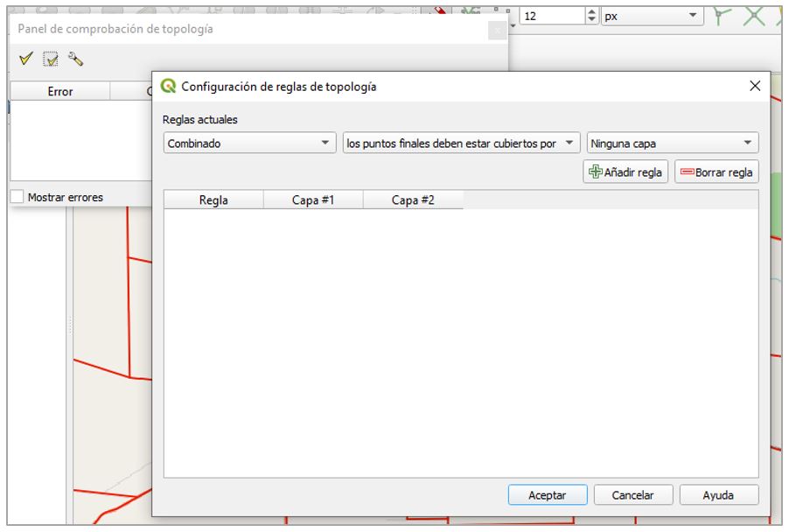Click the green snapping icon beside px dropdown
The image size is (789, 532).
[722, 15]
